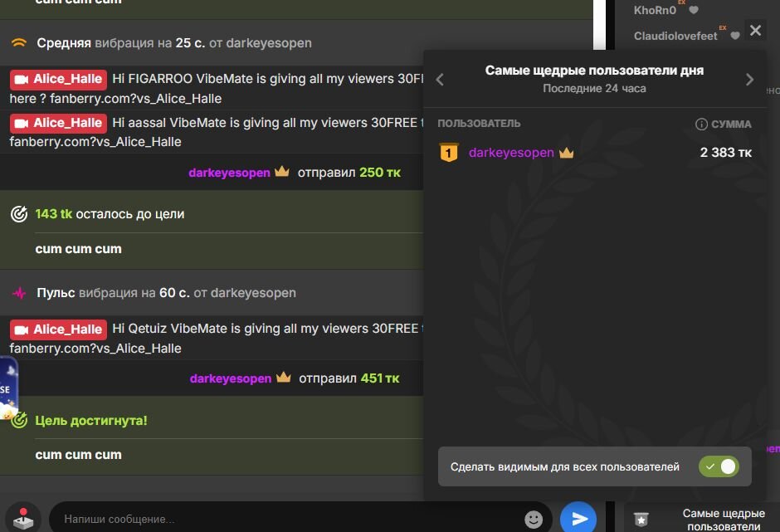Select user KhoRn0 in viewer list
This screenshot has height=532, width=780.
[x=655, y=11]
